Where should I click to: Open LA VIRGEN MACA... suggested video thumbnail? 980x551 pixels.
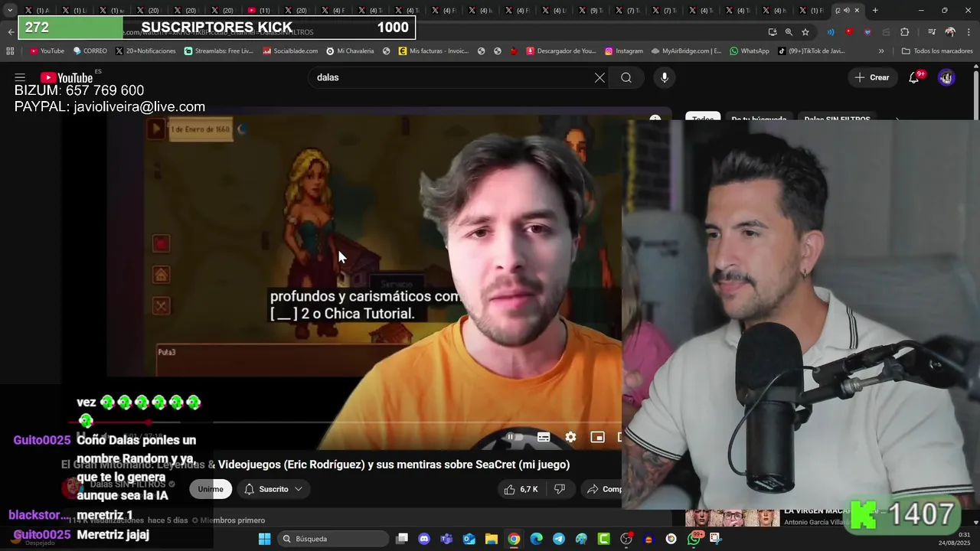[x=732, y=518]
